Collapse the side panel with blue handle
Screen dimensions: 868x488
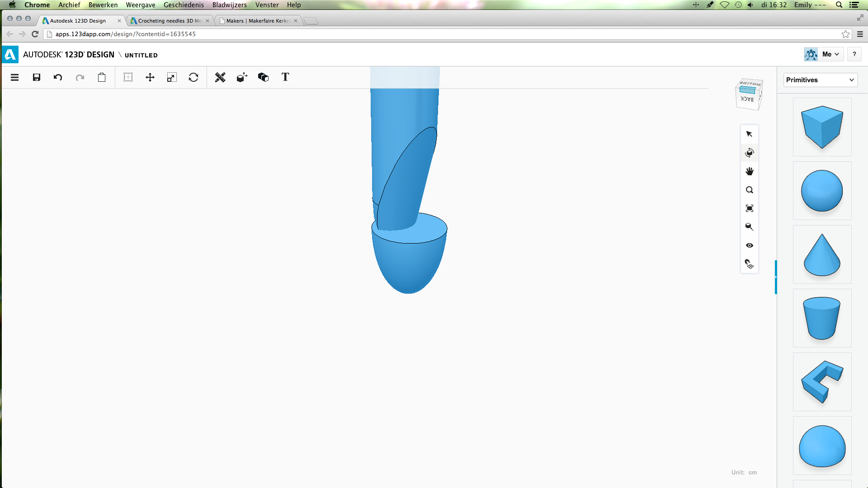[x=776, y=277]
